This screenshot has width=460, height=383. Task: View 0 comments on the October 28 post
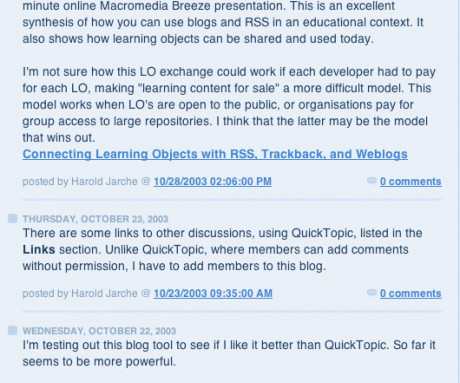click(411, 182)
